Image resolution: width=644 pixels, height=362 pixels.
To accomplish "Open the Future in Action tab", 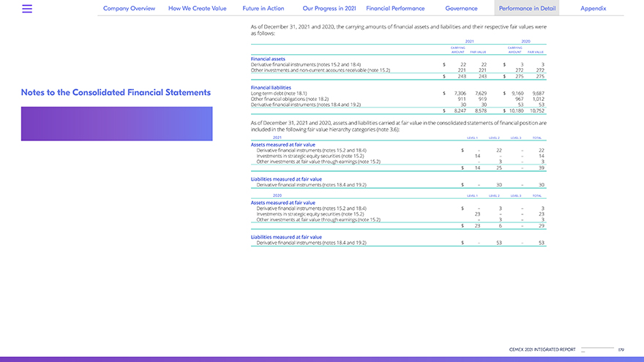I will tap(263, 8).
